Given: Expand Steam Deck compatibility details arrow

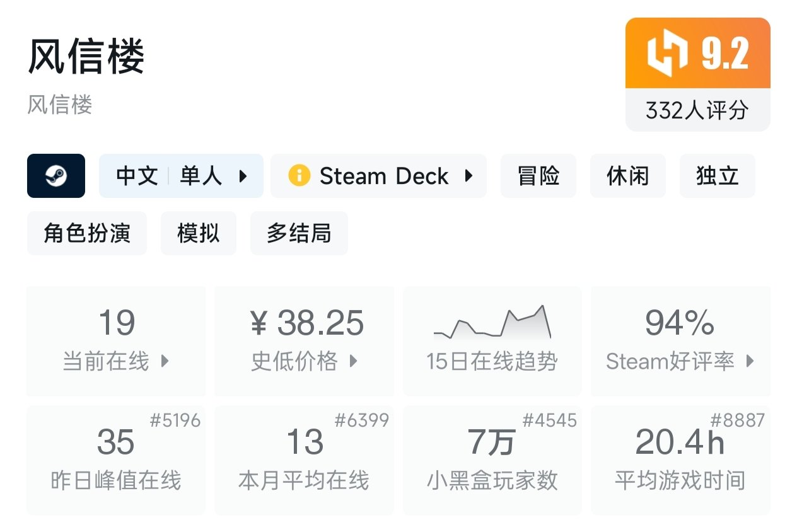Looking at the screenshot, I should click(x=468, y=176).
